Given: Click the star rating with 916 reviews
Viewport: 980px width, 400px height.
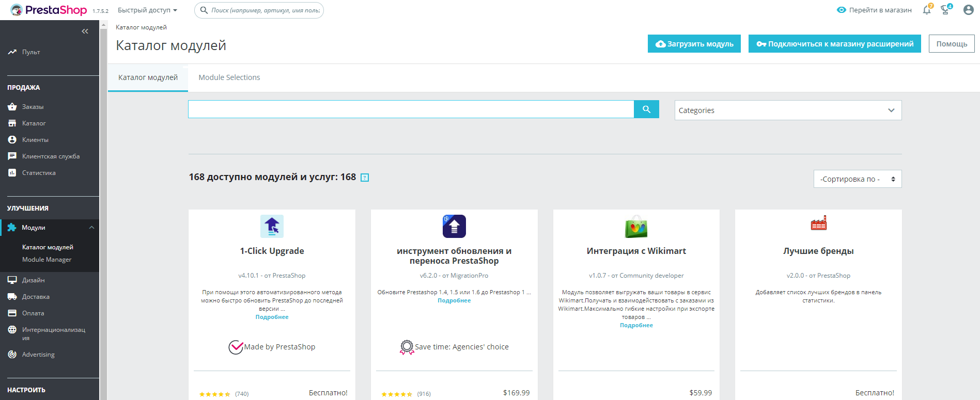Looking at the screenshot, I should 397,394.
